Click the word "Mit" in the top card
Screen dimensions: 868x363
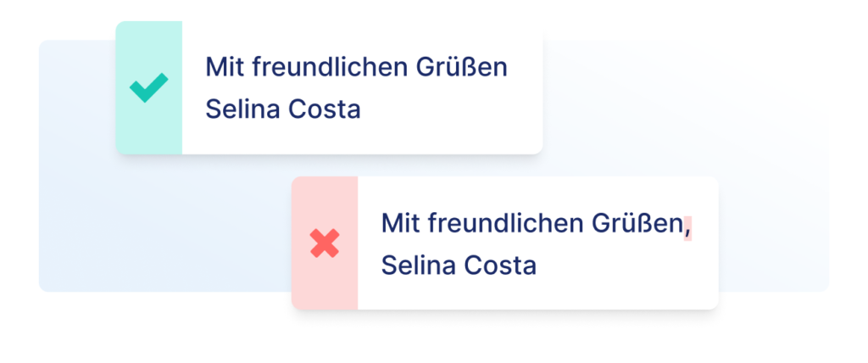[x=224, y=68]
